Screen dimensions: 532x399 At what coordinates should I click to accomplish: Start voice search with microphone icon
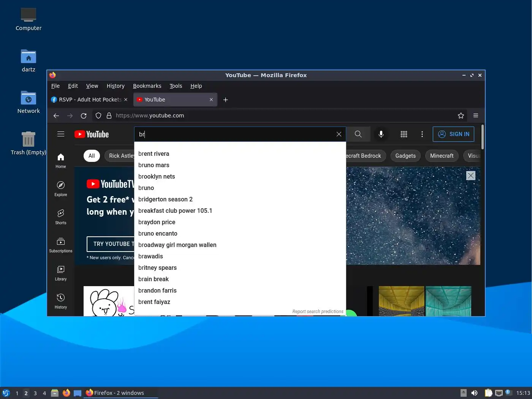coord(381,134)
